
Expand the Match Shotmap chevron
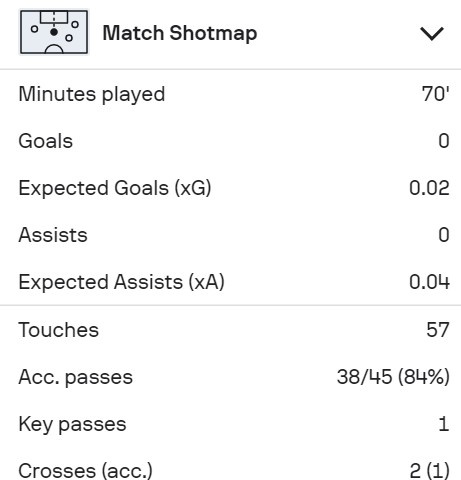(x=432, y=33)
